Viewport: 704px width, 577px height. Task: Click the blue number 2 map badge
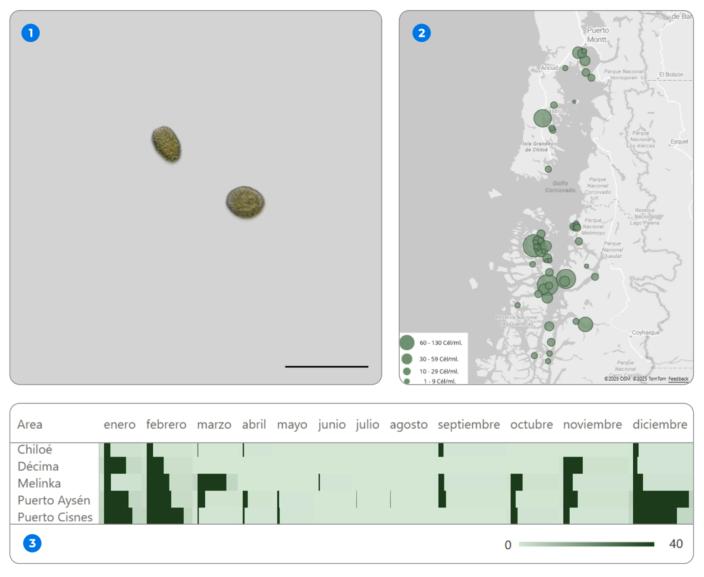[x=421, y=33]
